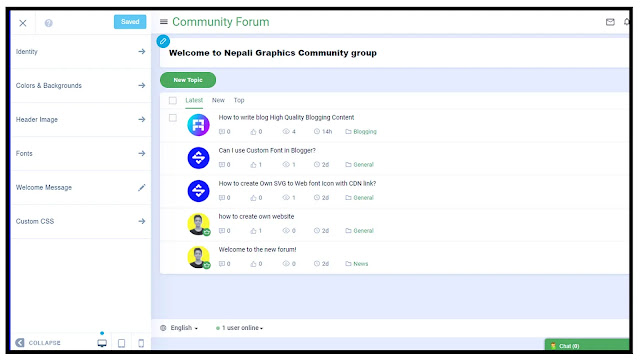The image size is (640, 360).
Task: Edit the Welcome Message with its pencil icon
Action: (x=142, y=187)
